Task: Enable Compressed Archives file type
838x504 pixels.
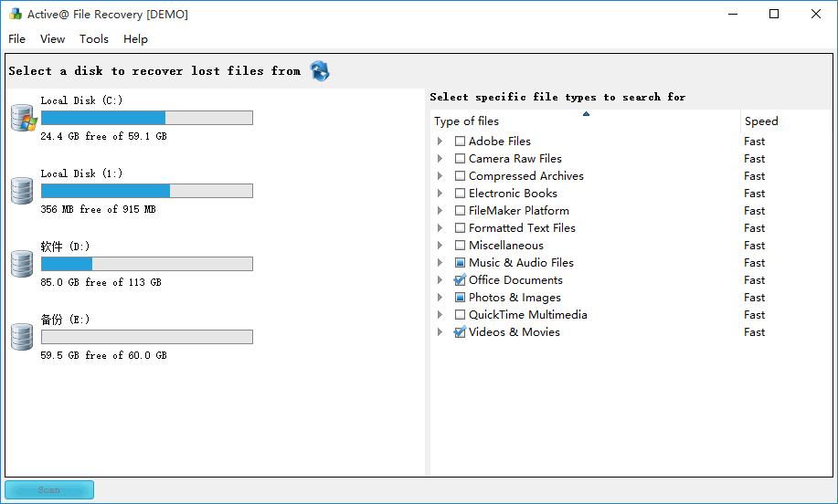Action: pos(460,175)
